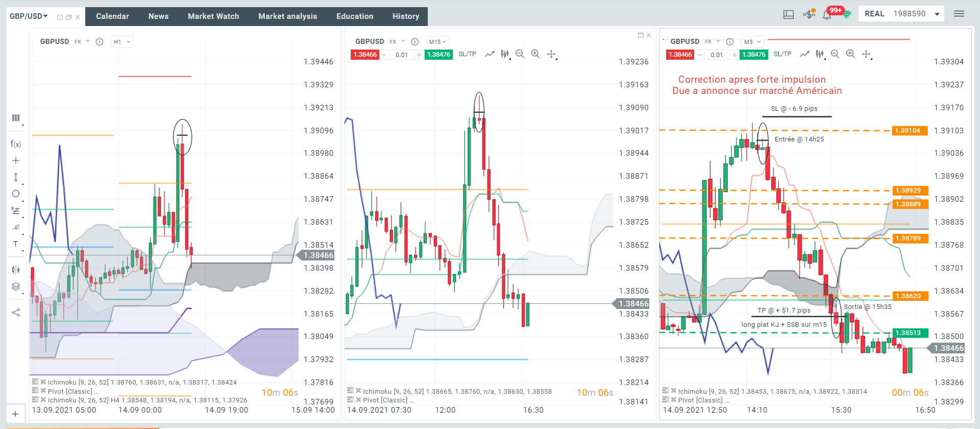The width and height of the screenshot is (980, 429).
Task: Zoom out on the M15 chart
Action: [x=520, y=54]
